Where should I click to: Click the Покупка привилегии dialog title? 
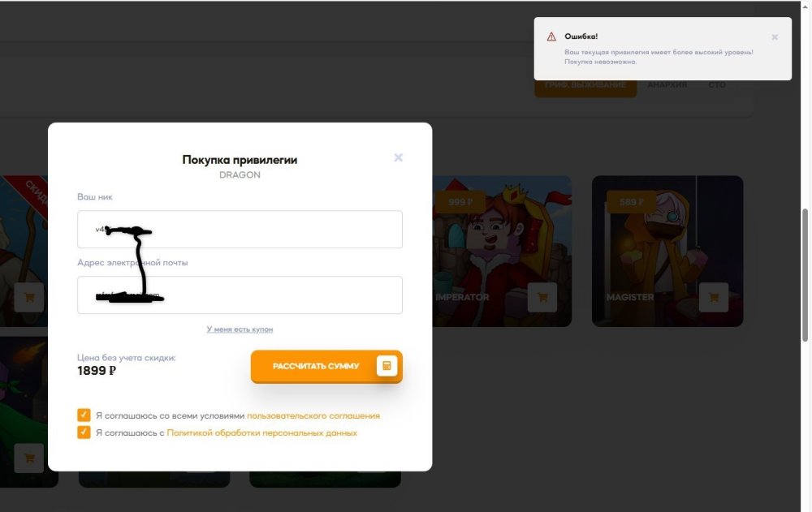click(240, 160)
